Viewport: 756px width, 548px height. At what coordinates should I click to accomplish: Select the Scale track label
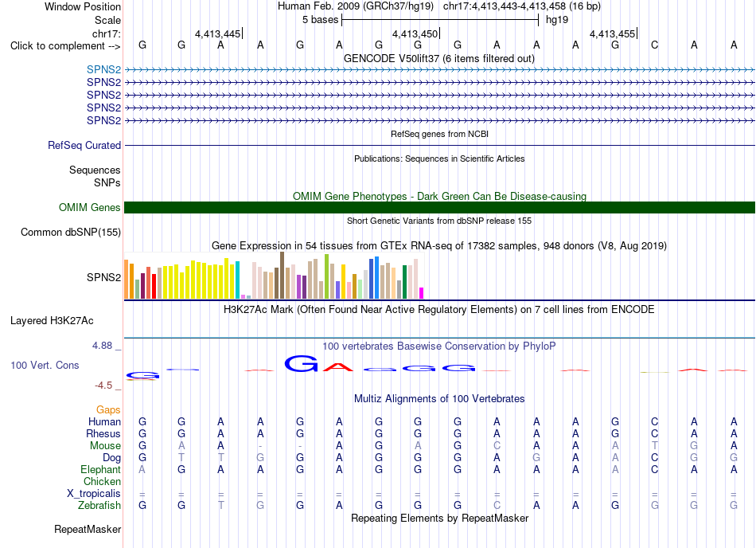tap(107, 20)
